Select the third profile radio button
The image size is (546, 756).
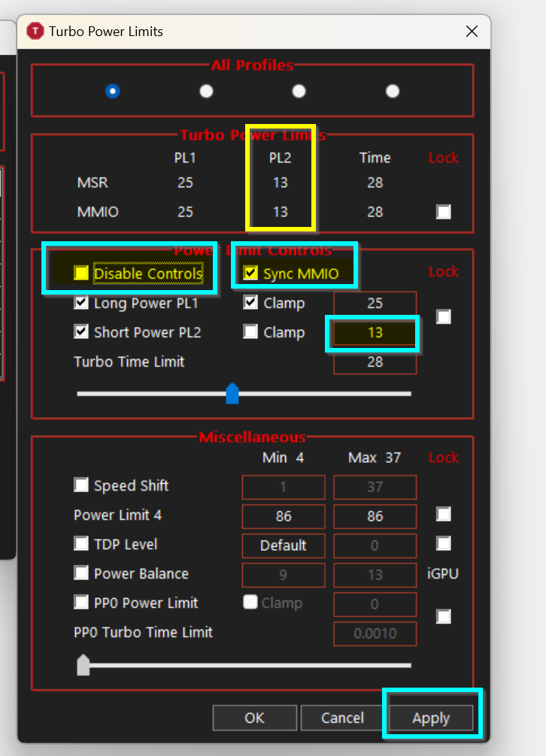[x=299, y=91]
